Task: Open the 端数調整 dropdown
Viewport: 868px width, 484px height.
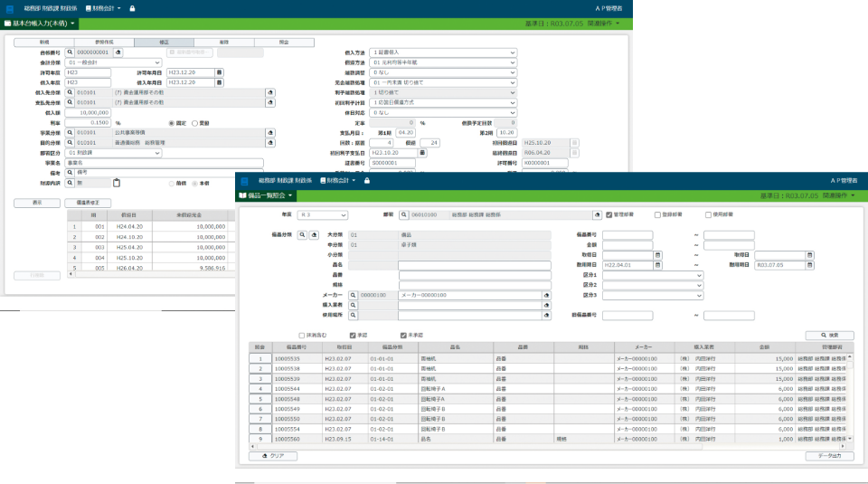Action: 443,72
